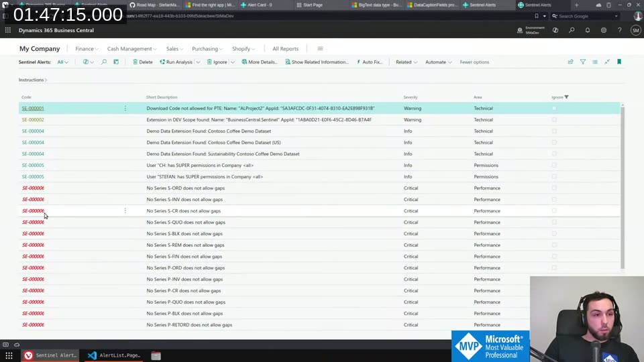The height and width of the screenshot is (362, 644).
Task: Open the hamburger menu next to All Reports
Action: pyautogui.click(x=320, y=48)
